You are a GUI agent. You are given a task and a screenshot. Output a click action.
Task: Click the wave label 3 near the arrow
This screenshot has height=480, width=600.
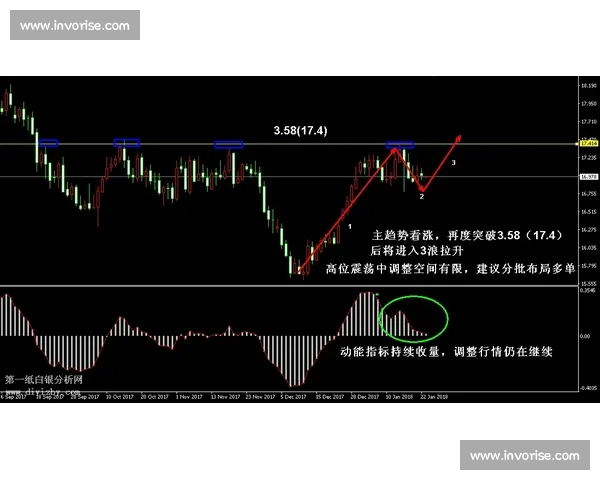tap(453, 162)
